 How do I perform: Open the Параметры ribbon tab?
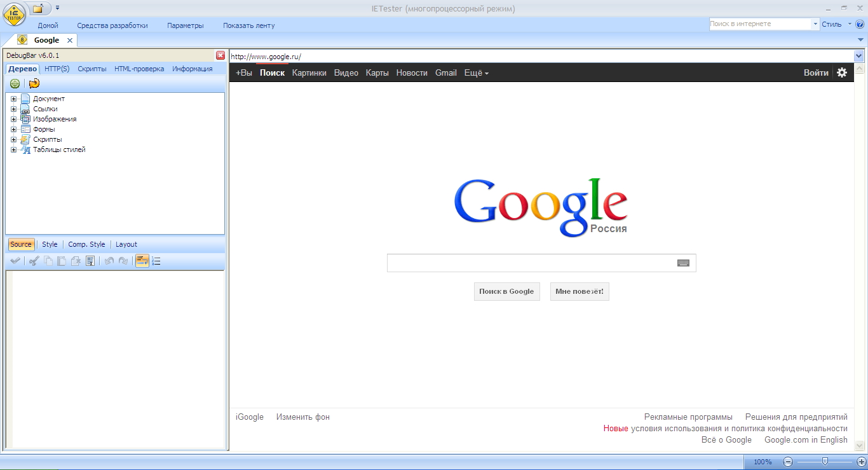tap(186, 25)
